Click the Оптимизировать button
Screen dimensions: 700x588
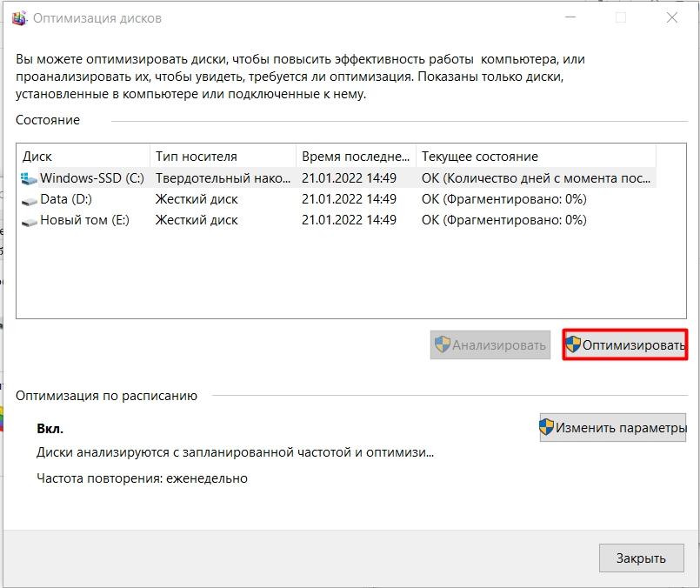[x=624, y=344]
